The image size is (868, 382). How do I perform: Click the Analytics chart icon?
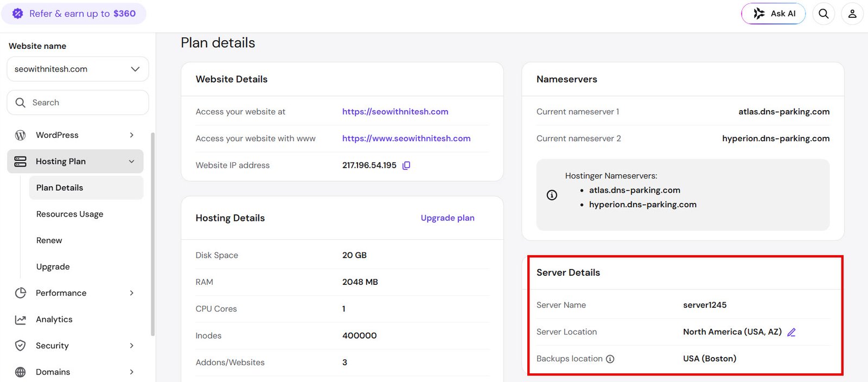coord(21,320)
